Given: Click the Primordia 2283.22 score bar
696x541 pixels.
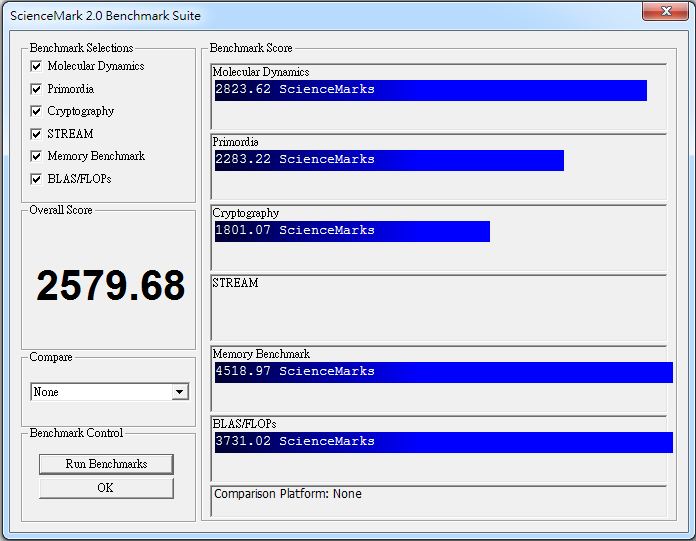Looking at the screenshot, I should pos(389,160).
